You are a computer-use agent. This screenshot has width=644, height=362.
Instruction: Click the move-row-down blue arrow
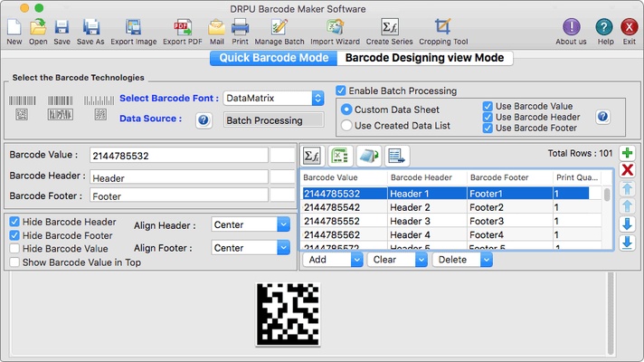(x=627, y=224)
